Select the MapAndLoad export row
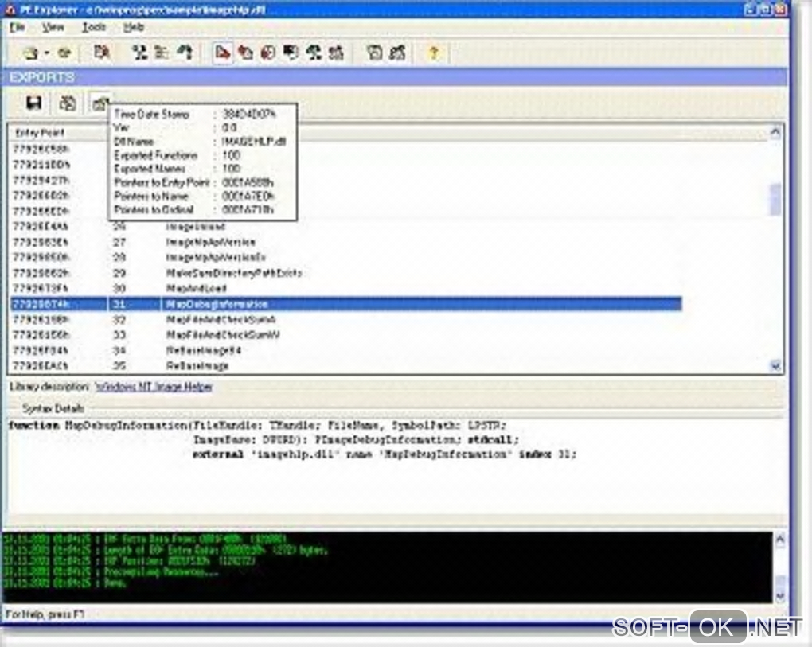 pos(346,288)
